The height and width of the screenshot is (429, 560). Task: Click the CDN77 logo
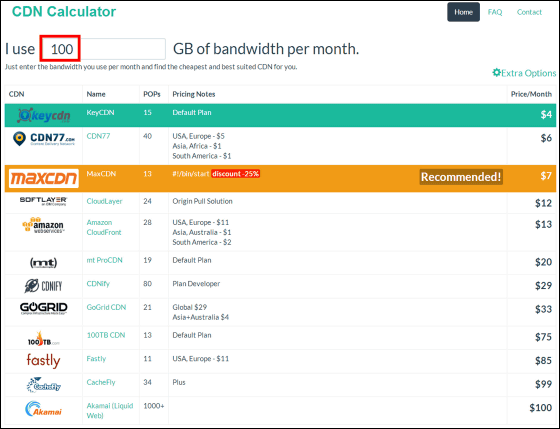44,139
